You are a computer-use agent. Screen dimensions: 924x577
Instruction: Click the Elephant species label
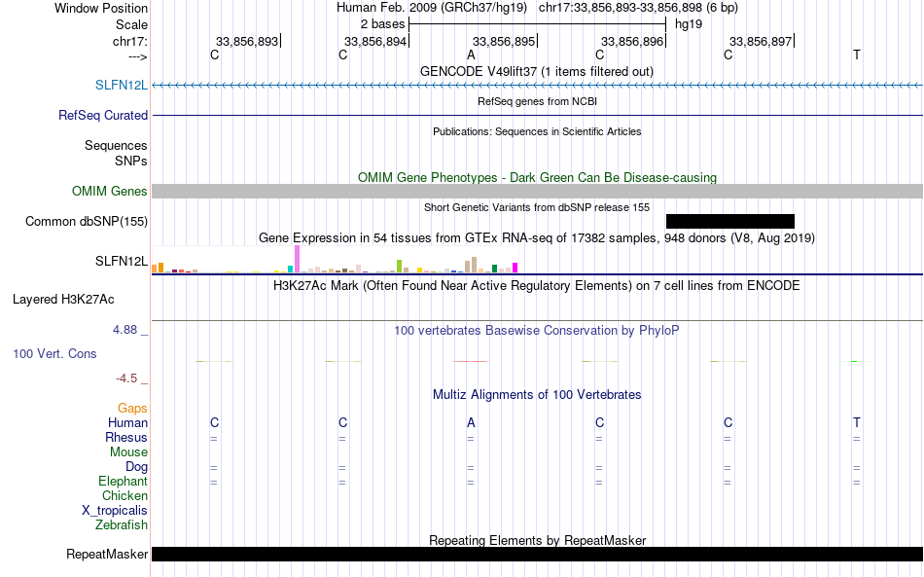[123, 481]
